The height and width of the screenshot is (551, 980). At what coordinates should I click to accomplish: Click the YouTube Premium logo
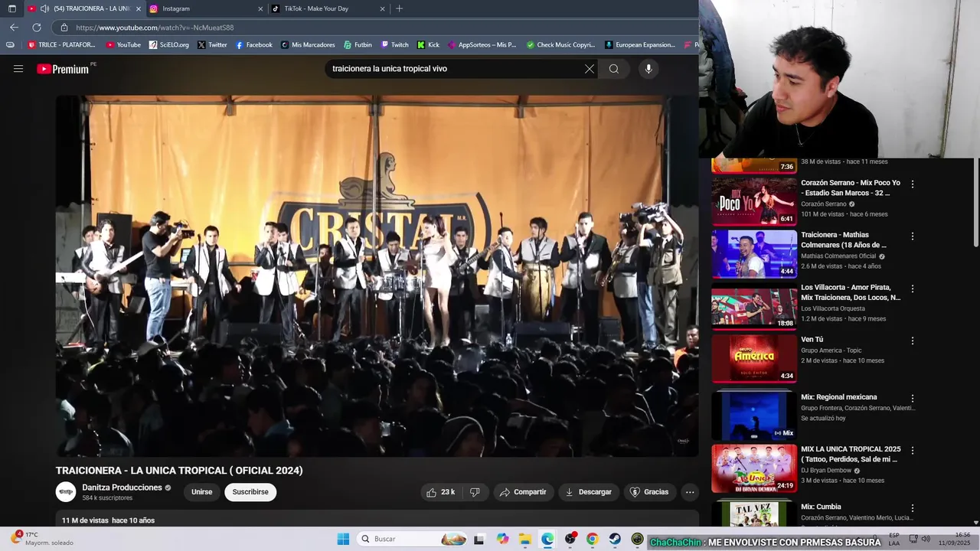pos(63,69)
